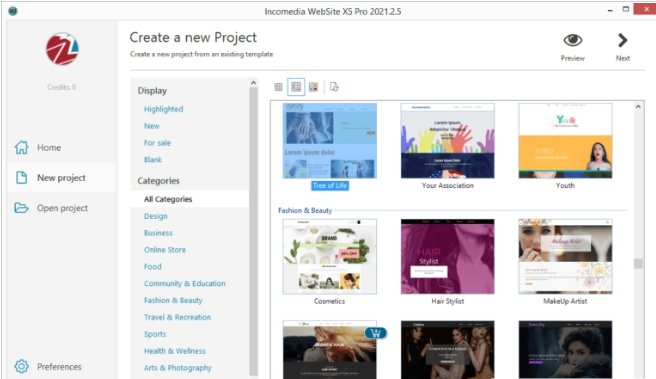Minimize the WebSite X5 window

(610, 10)
